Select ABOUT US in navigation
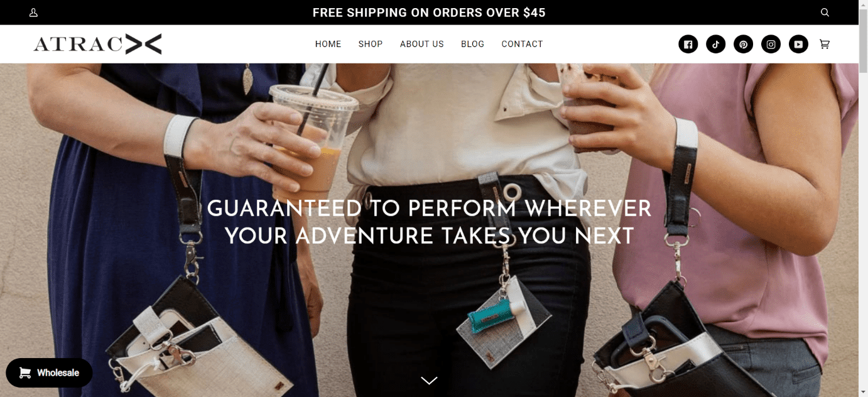 [x=422, y=44]
